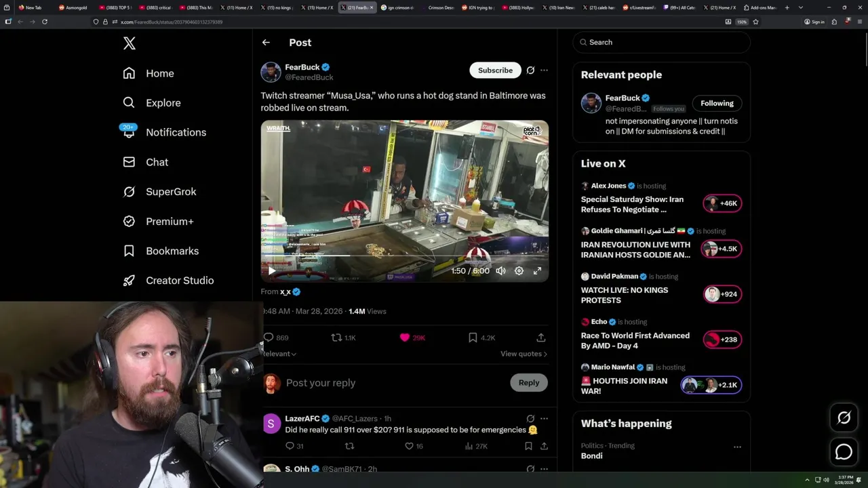Seek on the video progress bar
868x488 pixels.
(x=405, y=256)
